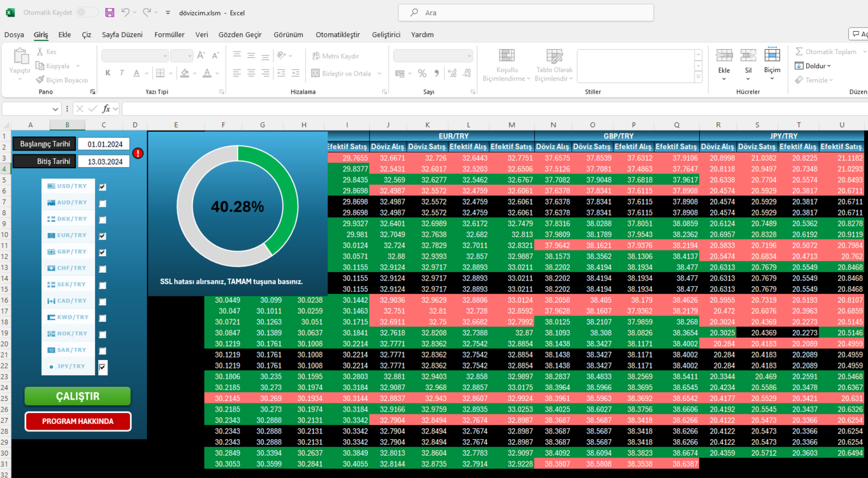Open the font size dropdown
868x478 pixels.
click(189, 56)
